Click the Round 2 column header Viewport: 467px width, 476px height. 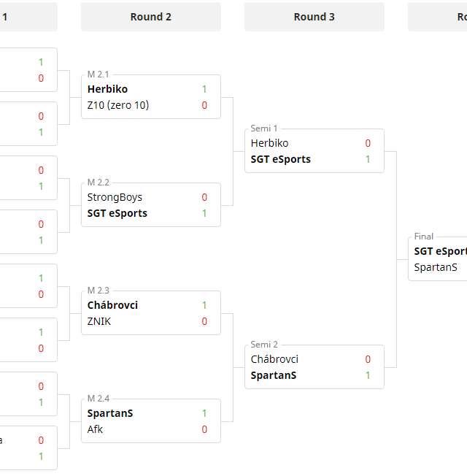150,17
